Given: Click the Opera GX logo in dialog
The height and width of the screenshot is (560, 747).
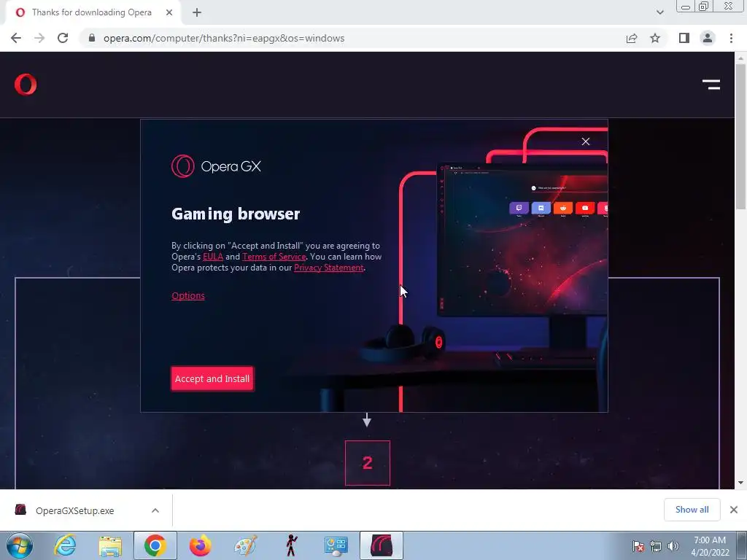Looking at the screenshot, I should (x=216, y=166).
